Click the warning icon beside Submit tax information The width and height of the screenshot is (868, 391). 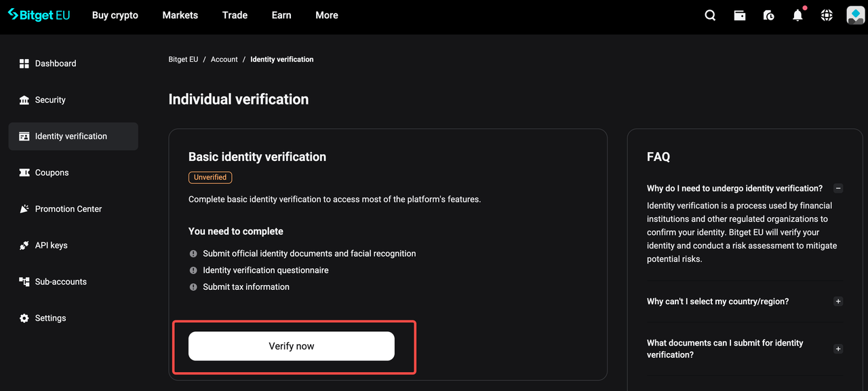[193, 287]
